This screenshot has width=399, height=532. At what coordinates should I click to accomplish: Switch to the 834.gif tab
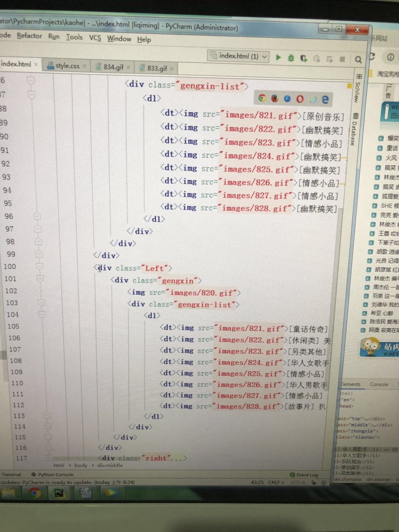pyautogui.click(x=113, y=67)
